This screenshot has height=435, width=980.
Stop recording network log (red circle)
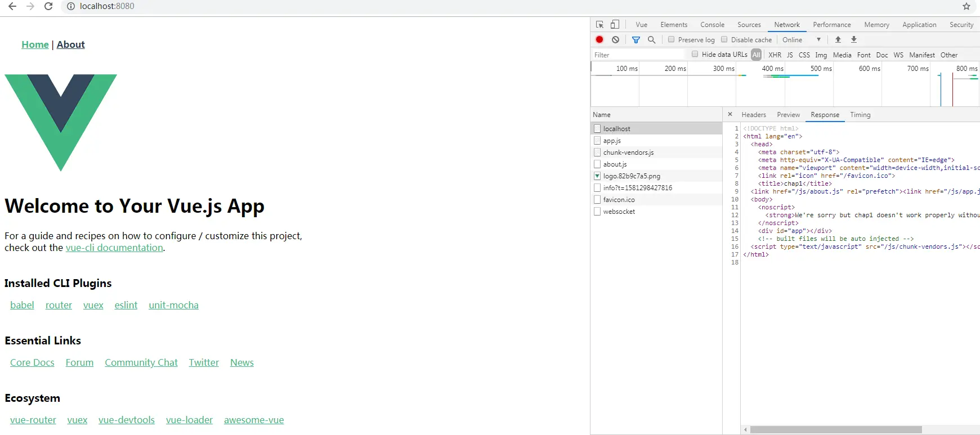pos(599,39)
